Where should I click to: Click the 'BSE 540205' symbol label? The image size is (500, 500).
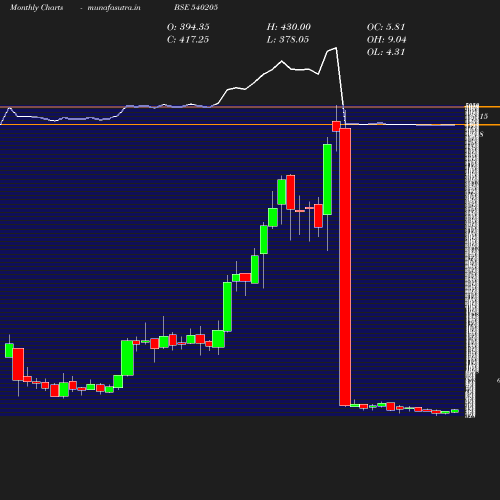pyautogui.click(x=196, y=7)
